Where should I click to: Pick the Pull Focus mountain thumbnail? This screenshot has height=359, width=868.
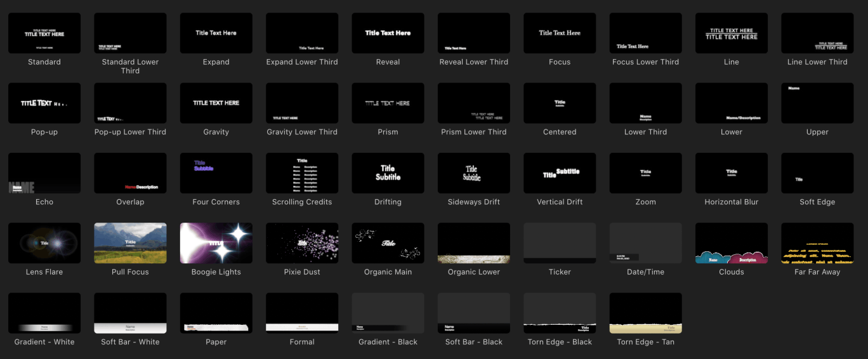[130, 243]
